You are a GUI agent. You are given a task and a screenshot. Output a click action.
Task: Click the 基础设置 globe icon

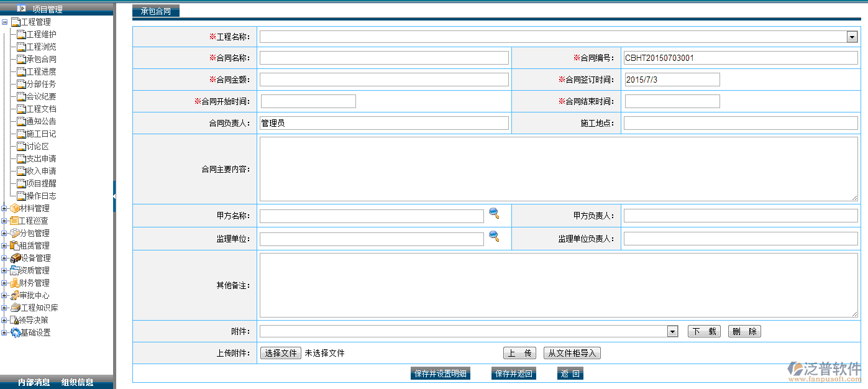pos(16,332)
